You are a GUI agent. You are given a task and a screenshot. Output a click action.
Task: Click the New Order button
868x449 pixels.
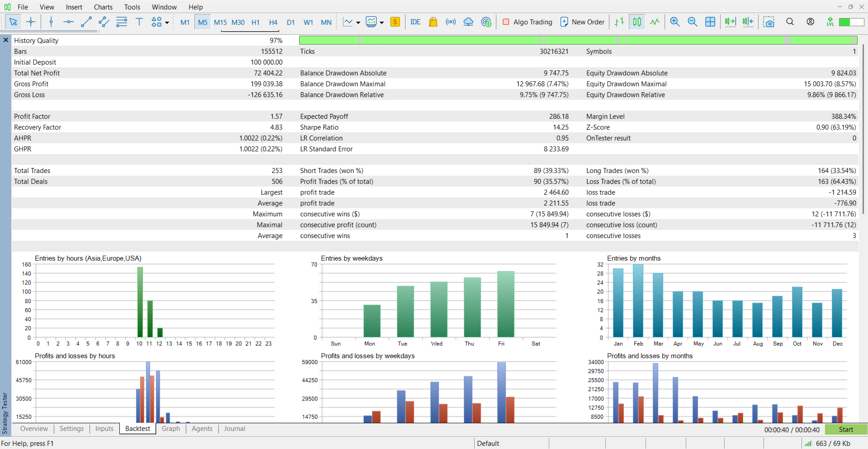pos(582,22)
